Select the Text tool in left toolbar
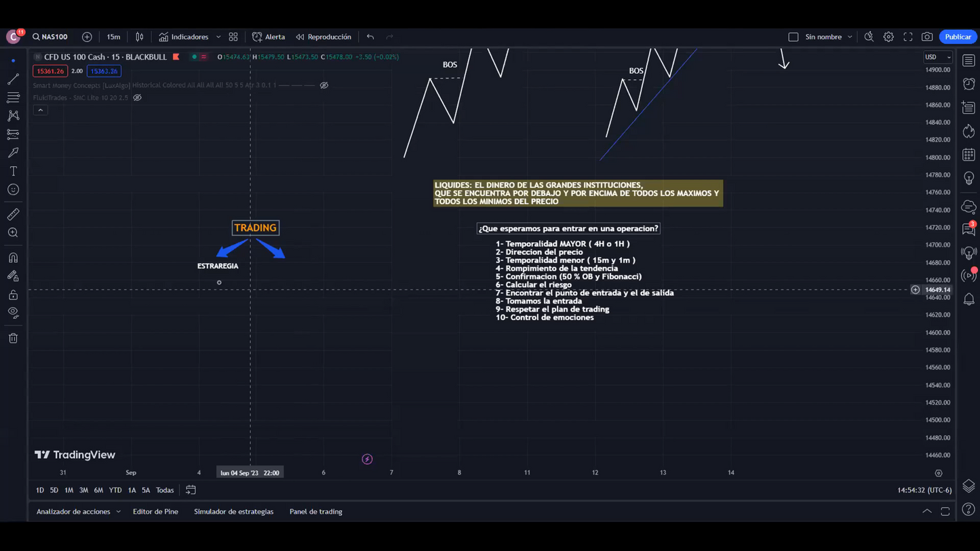This screenshot has height=551, width=980. point(13,171)
